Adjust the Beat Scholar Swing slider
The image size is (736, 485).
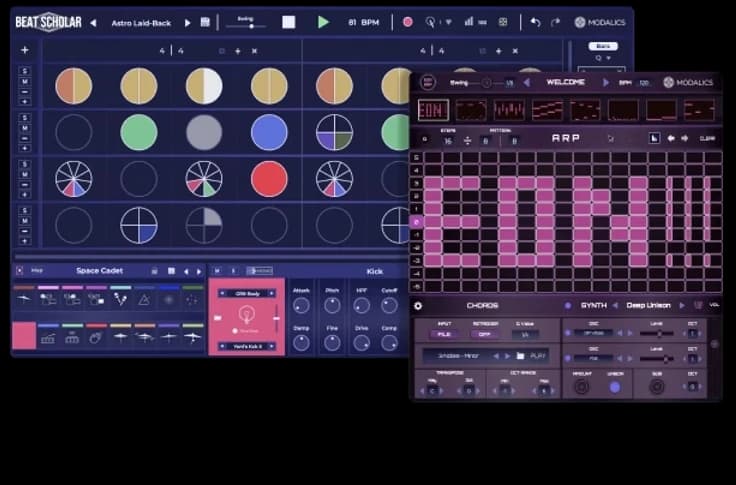[246, 26]
